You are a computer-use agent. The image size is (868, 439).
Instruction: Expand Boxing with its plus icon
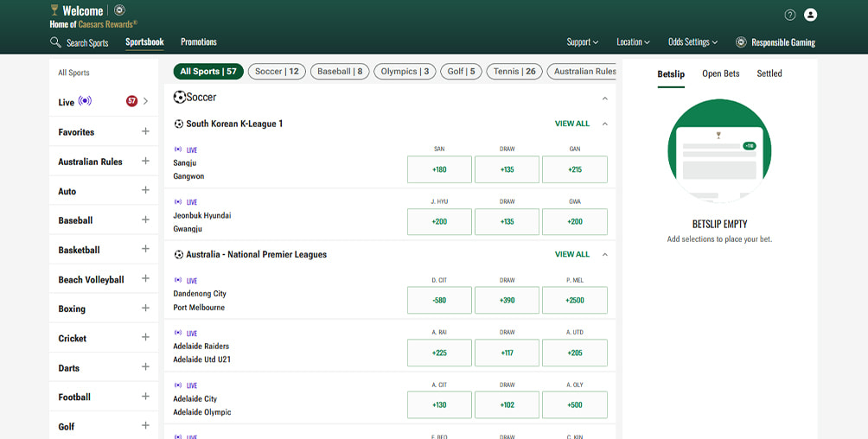pos(145,309)
